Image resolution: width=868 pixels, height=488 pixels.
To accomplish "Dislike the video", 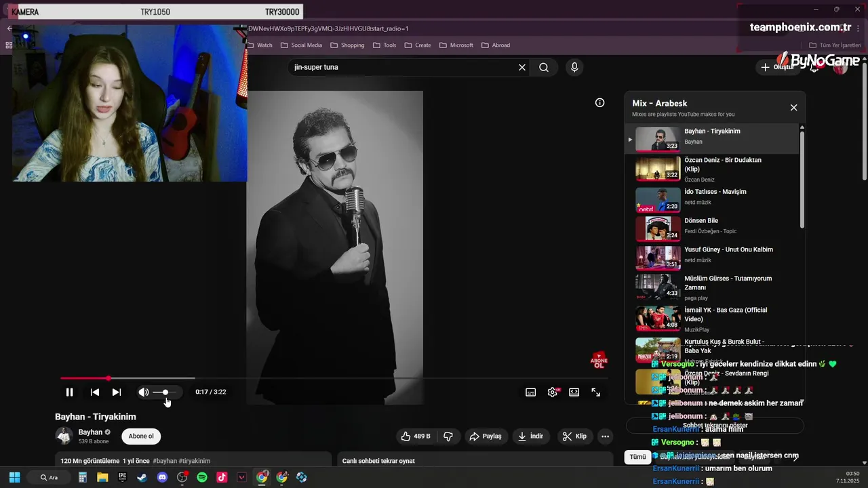I will pos(448,436).
